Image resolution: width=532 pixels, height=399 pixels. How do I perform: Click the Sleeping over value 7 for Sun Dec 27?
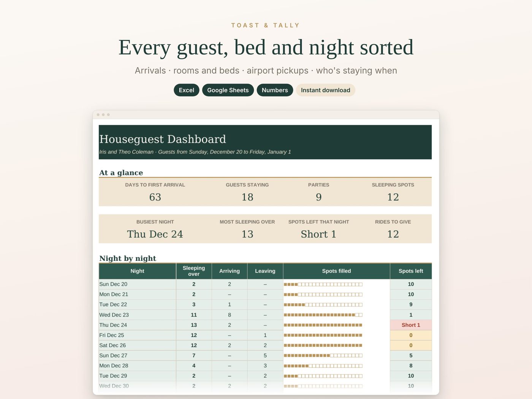click(194, 356)
